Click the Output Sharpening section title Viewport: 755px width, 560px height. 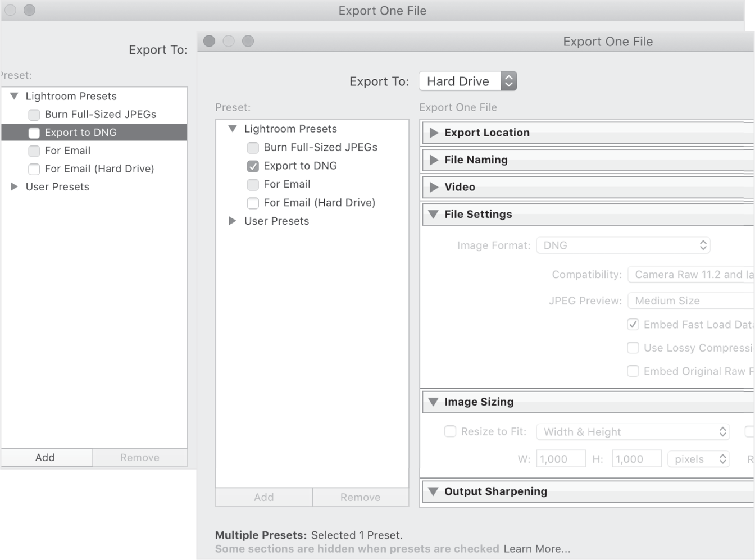495,491
